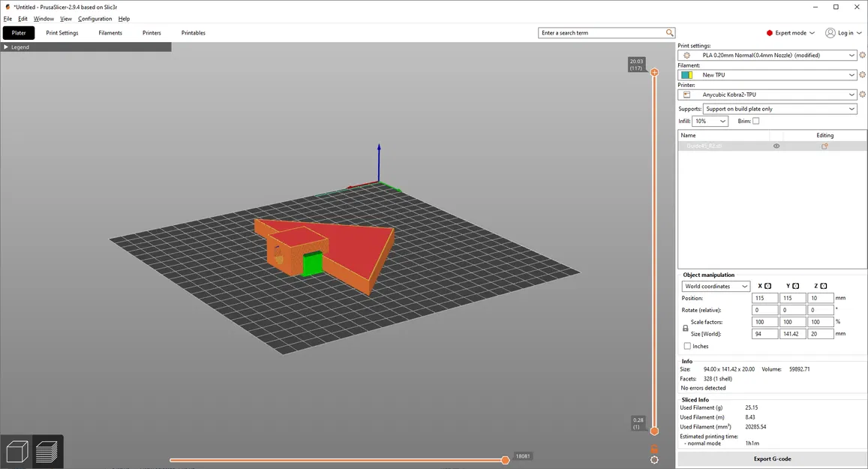This screenshot has width=868, height=469.
Task: Switch to the Print Settings tab
Action: [62, 32]
